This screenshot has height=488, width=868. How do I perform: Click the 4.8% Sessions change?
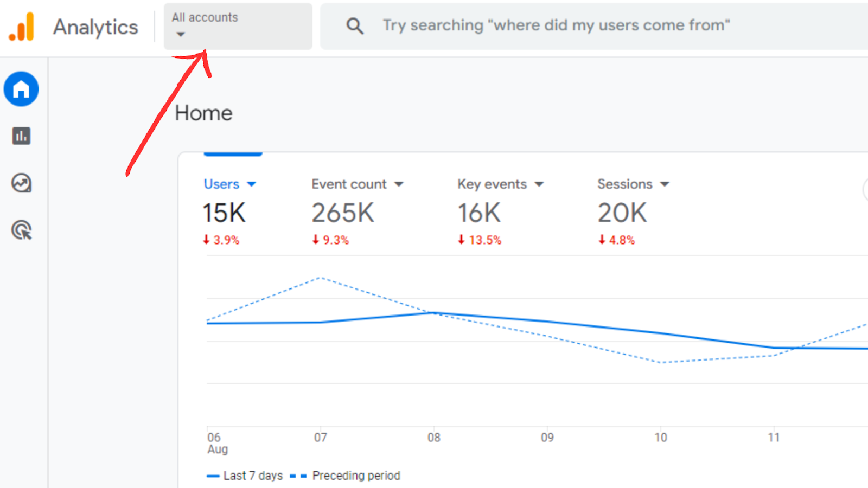pyautogui.click(x=616, y=240)
